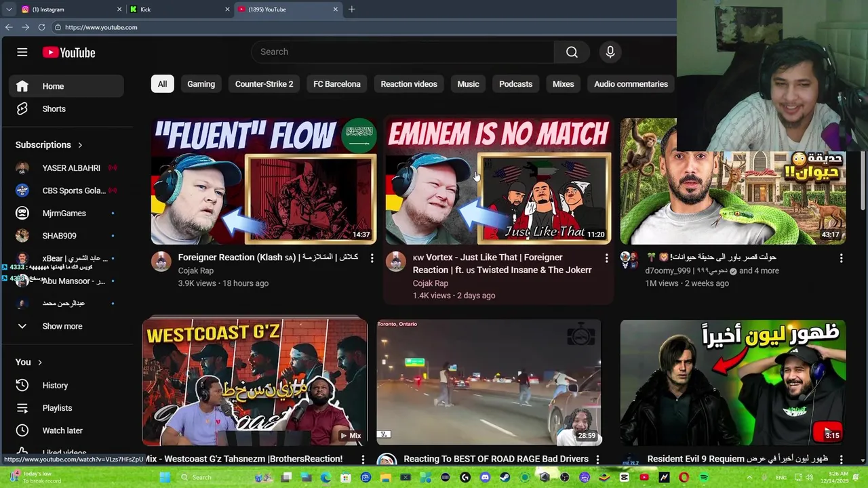Open options menu for Road Rage video
This screenshot has height=488, width=868.
pos(597,460)
